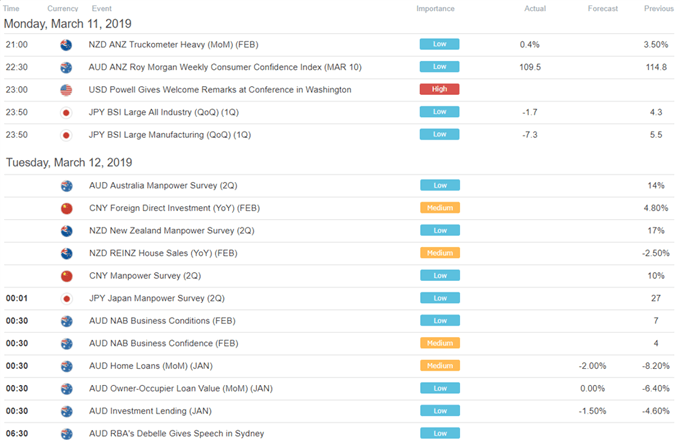Open the AUD ANZ Roy Morgan Weekly Consumer Confidence event
The image size is (680, 440).
pyautogui.click(x=225, y=67)
